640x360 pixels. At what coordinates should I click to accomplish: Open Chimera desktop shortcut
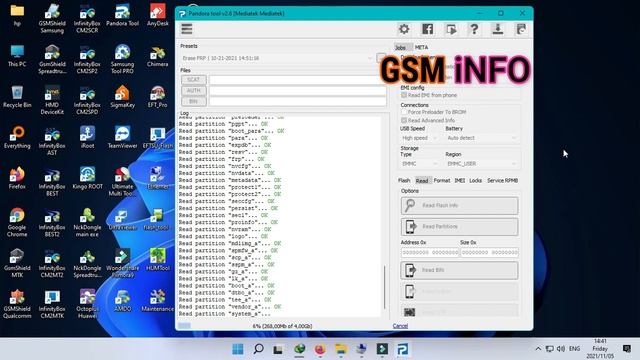(158, 56)
